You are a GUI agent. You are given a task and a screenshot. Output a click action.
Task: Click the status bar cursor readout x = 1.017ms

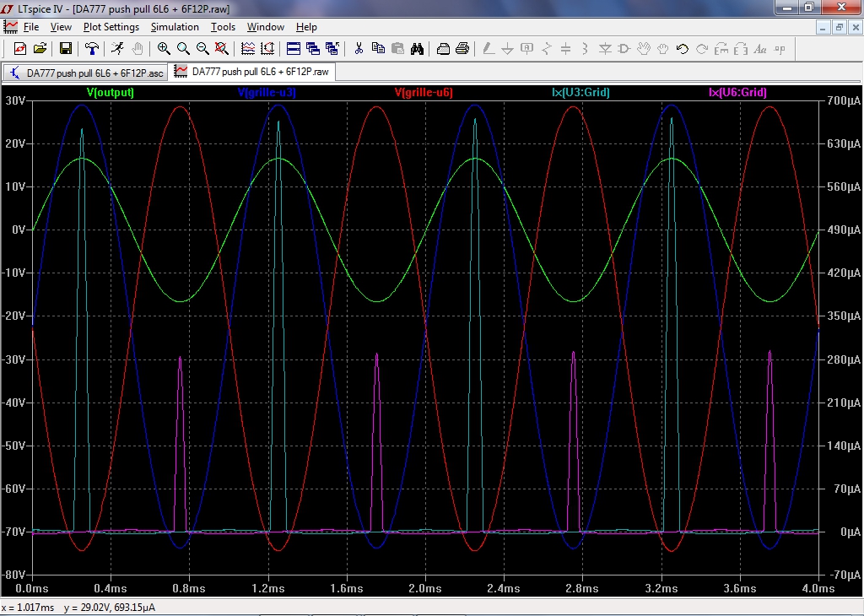[28, 608]
